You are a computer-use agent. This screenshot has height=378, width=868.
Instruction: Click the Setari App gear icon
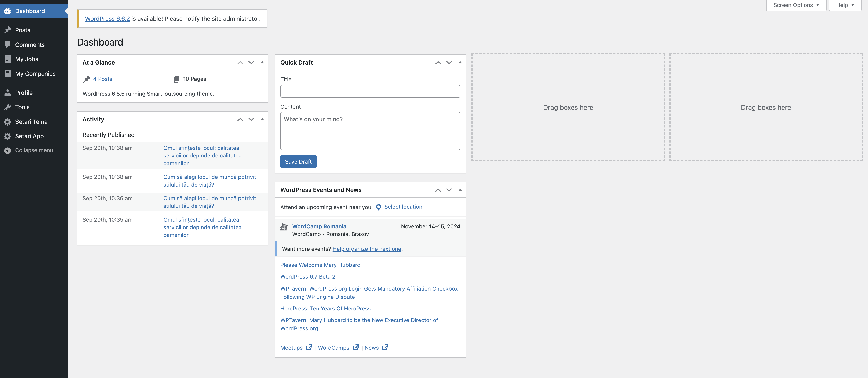point(7,136)
